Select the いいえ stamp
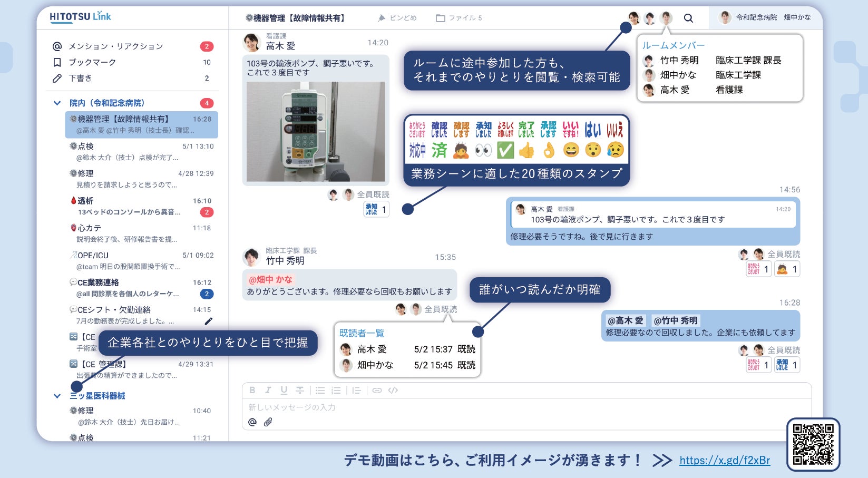 pyautogui.click(x=615, y=130)
